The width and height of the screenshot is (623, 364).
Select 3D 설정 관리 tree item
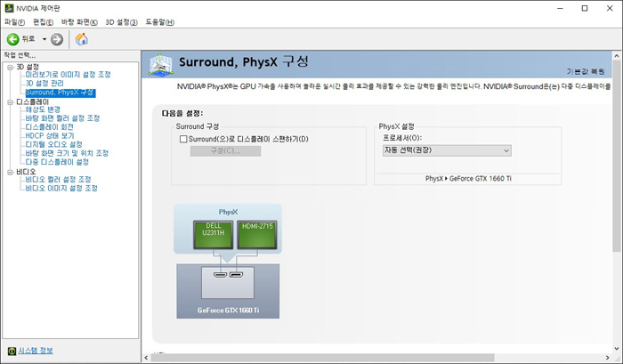coord(44,84)
